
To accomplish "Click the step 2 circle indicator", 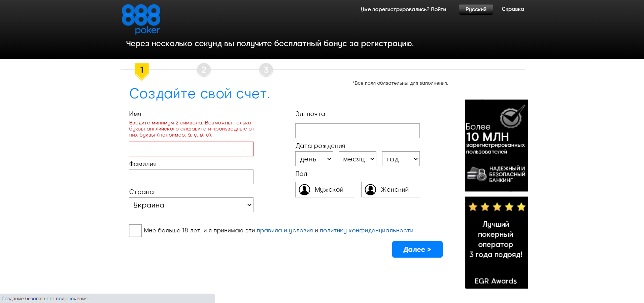I will 204,70.
